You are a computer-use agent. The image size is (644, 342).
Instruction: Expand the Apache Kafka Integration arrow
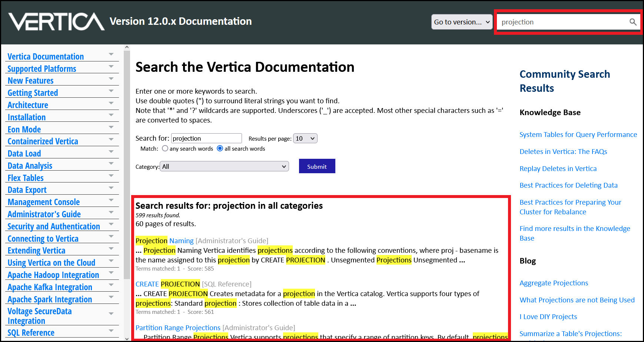(111, 285)
